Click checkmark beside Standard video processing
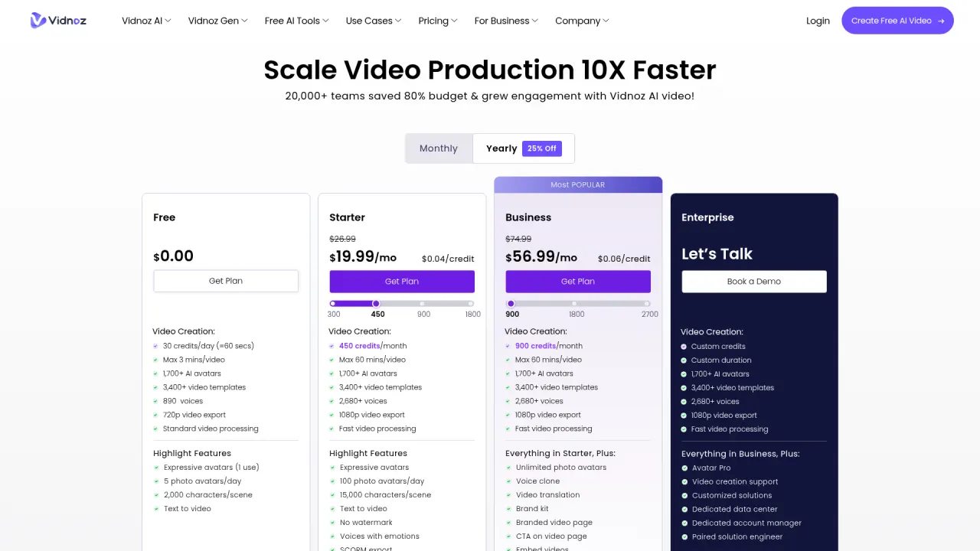Viewport: 980px width, 551px height. pos(155,429)
